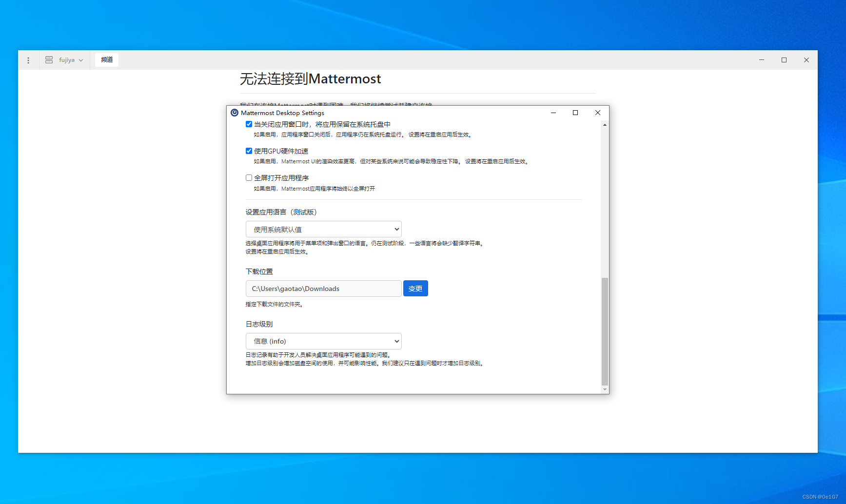Click the download location path field
Viewport: 846px width, 504px height.
pos(324,289)
